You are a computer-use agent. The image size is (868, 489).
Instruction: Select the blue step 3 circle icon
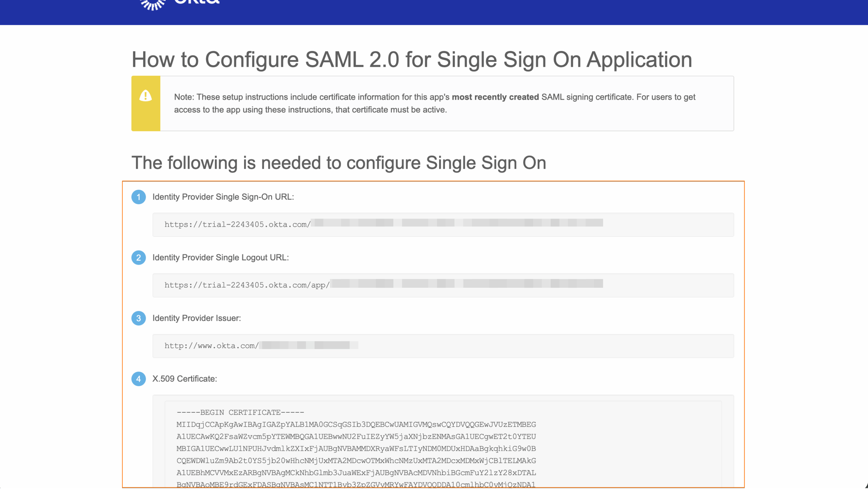138,318
